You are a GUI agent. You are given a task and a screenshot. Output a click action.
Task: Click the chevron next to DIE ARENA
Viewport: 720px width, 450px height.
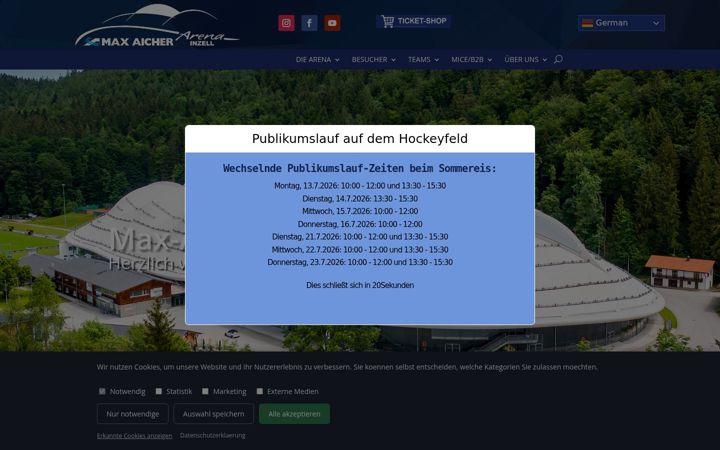click(x=337, y=60)
